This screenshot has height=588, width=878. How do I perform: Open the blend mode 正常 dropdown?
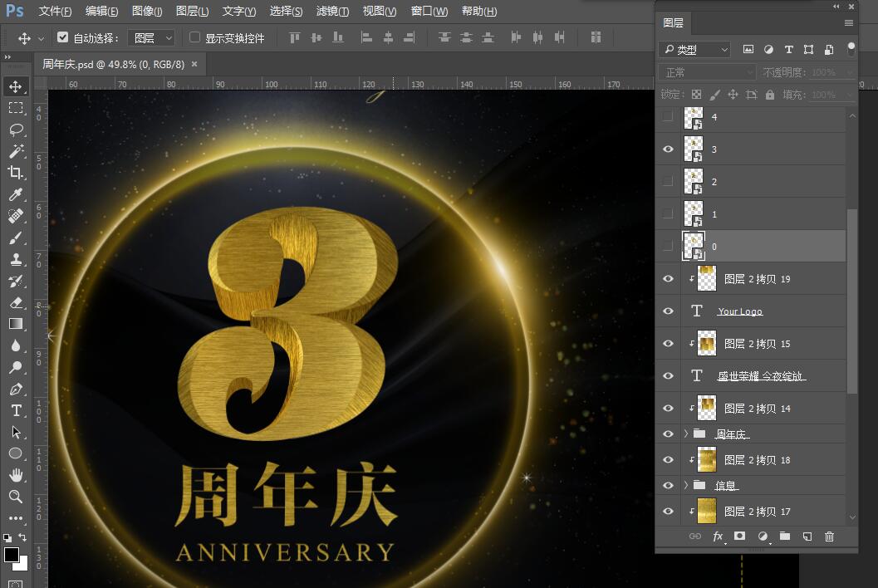(707, 73)
